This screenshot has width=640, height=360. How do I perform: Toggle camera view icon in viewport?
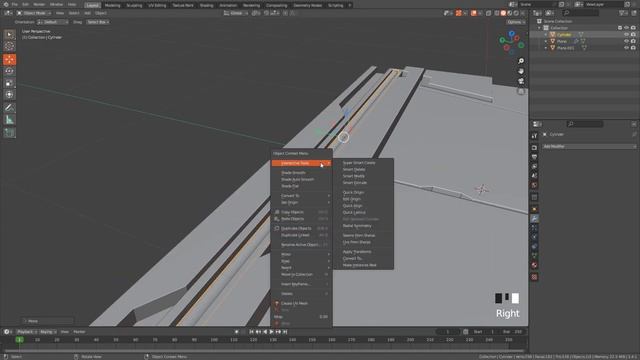tap(521, 81)
